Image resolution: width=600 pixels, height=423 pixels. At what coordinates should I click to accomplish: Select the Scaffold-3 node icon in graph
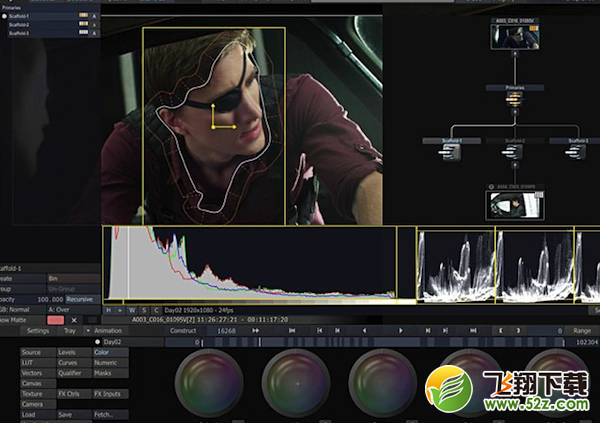click(575, 152)
